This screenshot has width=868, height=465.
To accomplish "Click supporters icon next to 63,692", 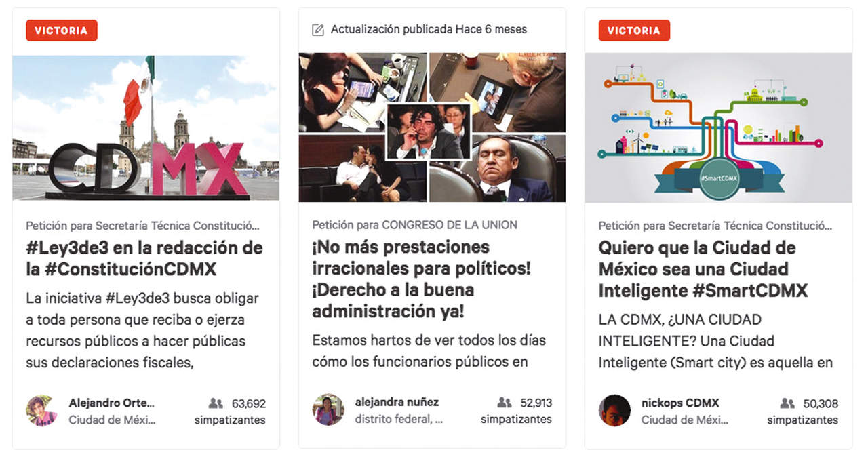I will pyautogui.click(x=216, y=403).
